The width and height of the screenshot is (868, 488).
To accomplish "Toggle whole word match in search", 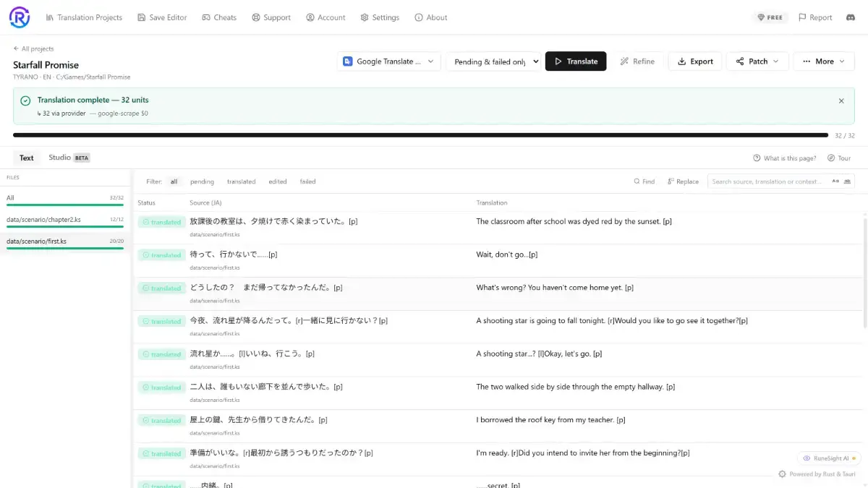I will click(847, 181).
